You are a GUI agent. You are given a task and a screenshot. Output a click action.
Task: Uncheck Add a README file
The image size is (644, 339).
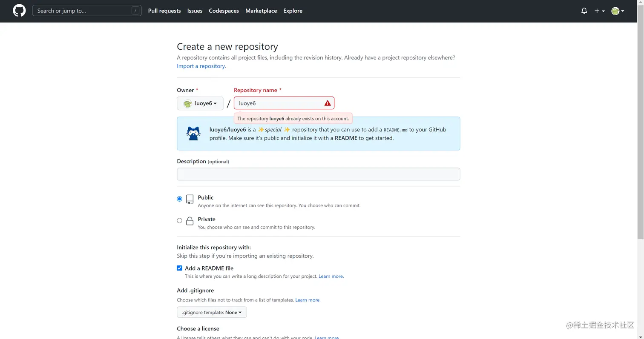pos(179,268)
